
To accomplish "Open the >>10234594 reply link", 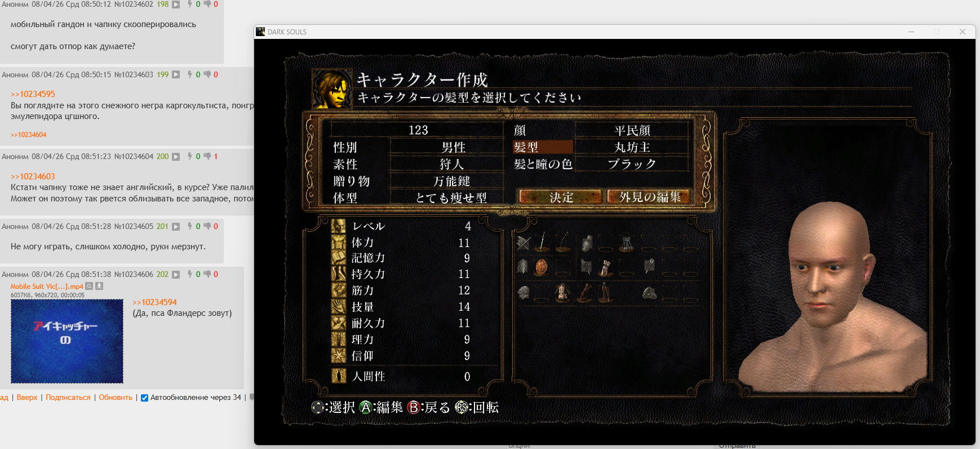I will click(154, 302).
